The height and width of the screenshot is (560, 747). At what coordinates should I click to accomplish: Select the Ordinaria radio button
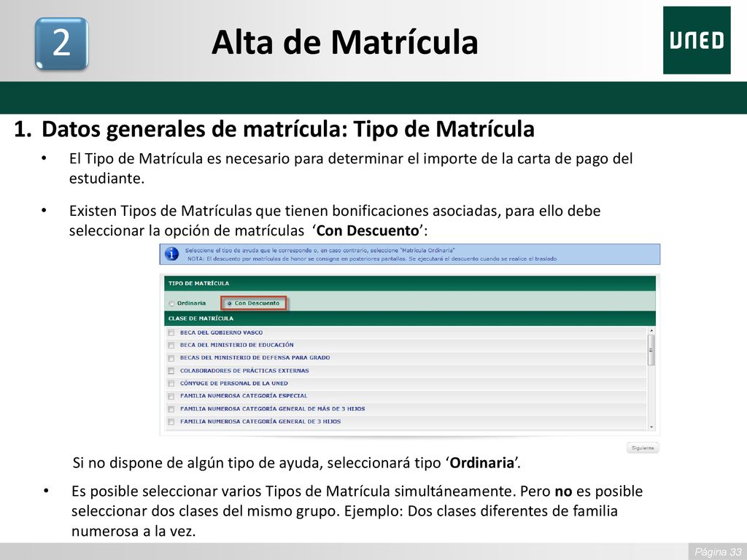pos(172,303)
